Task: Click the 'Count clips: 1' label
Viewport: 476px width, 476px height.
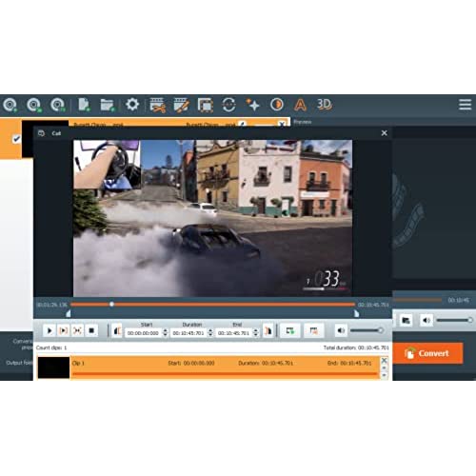Action: click(51, 347)
